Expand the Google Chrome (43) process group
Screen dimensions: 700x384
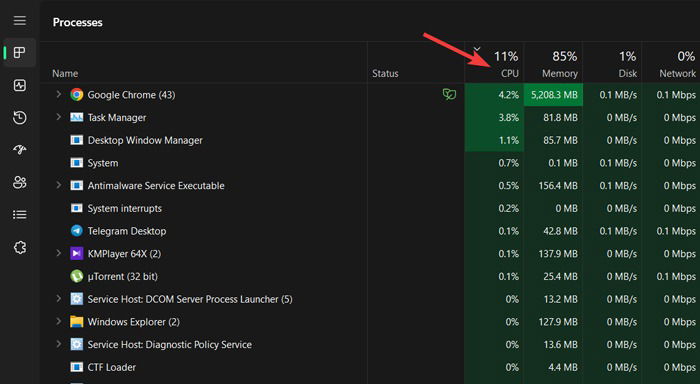click(58, 94)
